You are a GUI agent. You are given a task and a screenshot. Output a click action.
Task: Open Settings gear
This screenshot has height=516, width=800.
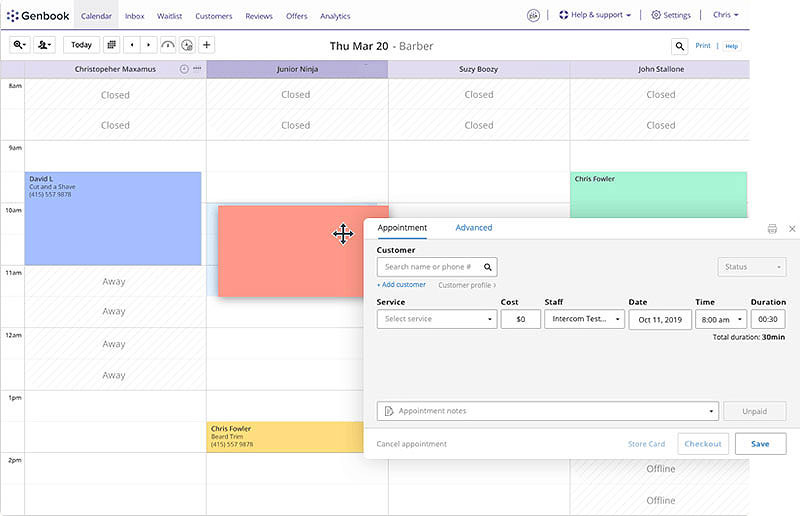671,15
